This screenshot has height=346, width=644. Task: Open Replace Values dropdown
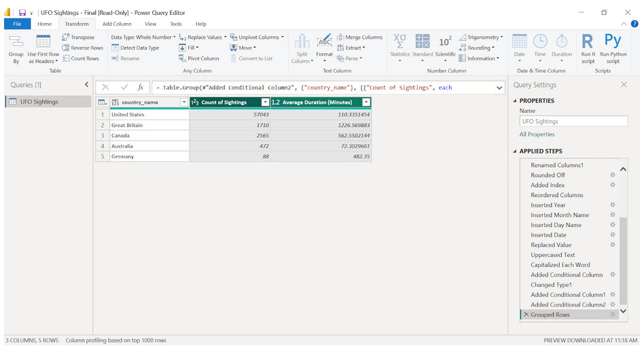click(225, 37)
